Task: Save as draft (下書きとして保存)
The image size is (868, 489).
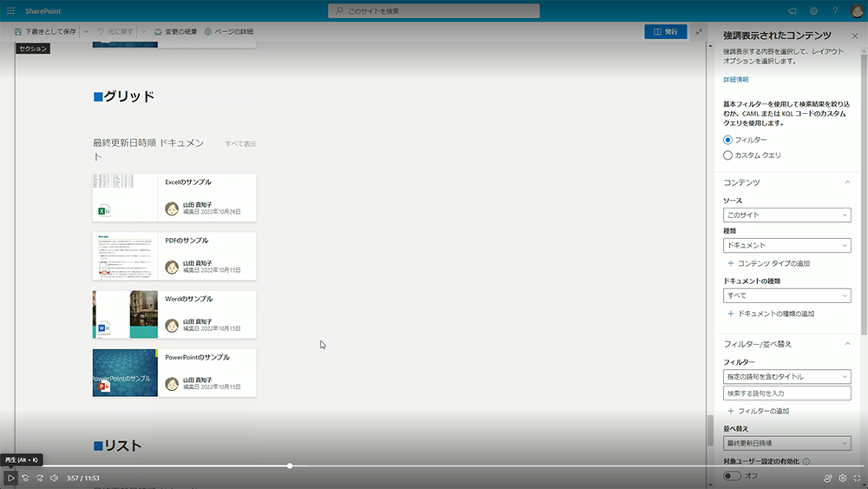Action: click(x=45, y=31)
